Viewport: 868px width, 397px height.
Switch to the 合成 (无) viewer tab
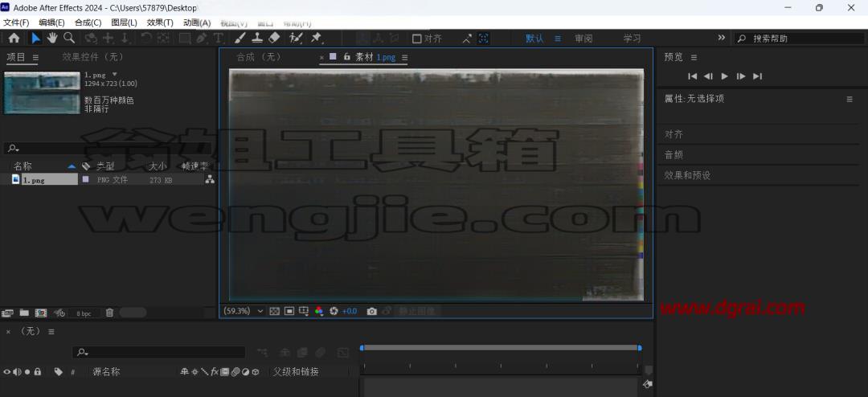click(259, 57)
